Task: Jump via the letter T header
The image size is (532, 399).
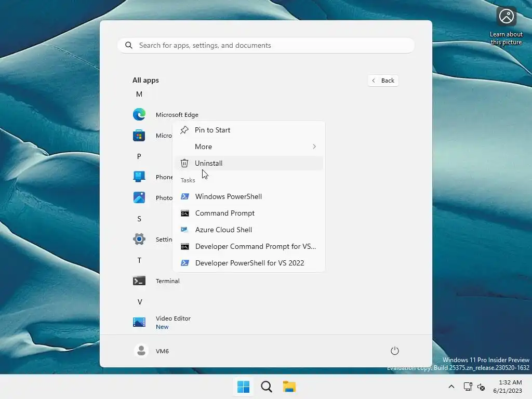Action: [x=139, y=260]
